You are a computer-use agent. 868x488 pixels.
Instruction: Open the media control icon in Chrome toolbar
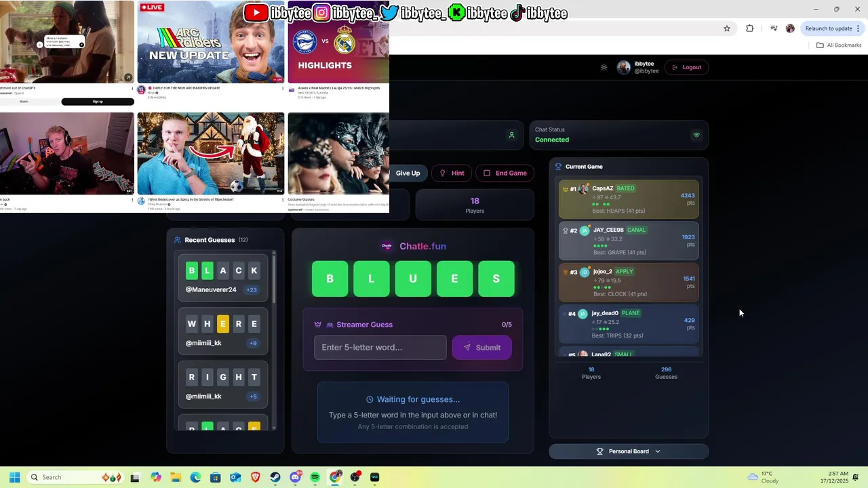click(774, 28)
